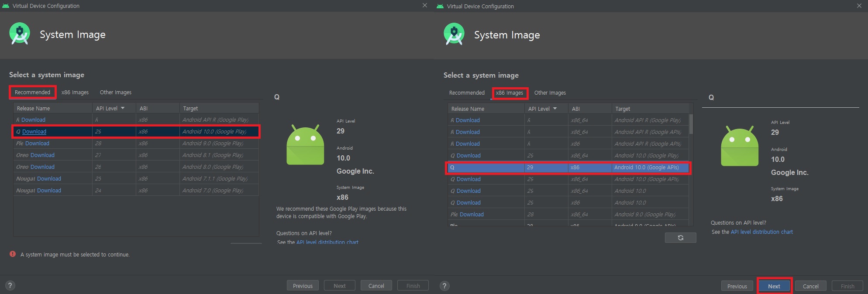Image resolution: width=868 pixels, height=294 pixels.
Task: Download Q x86_64 Android 10.0 image
Action: (x=468, y=191)
